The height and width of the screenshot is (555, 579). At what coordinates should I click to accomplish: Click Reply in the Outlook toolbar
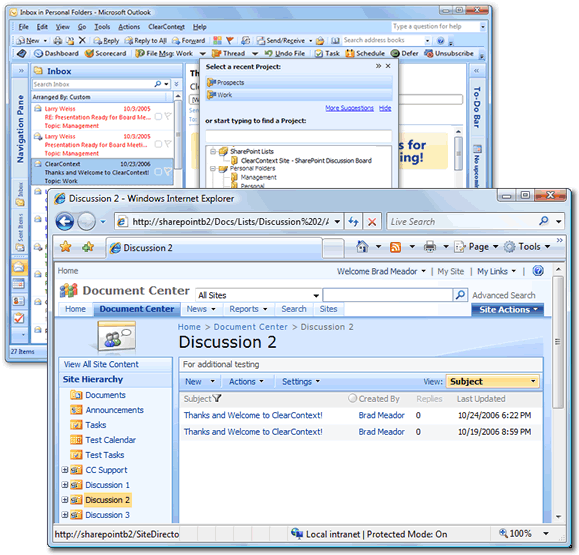coord(106,41)
